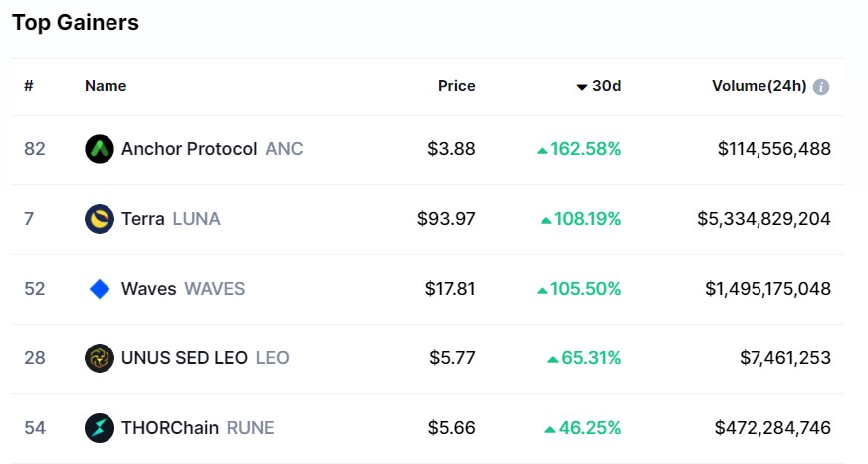Click the blue Waves diamond logo

point(100,289)
